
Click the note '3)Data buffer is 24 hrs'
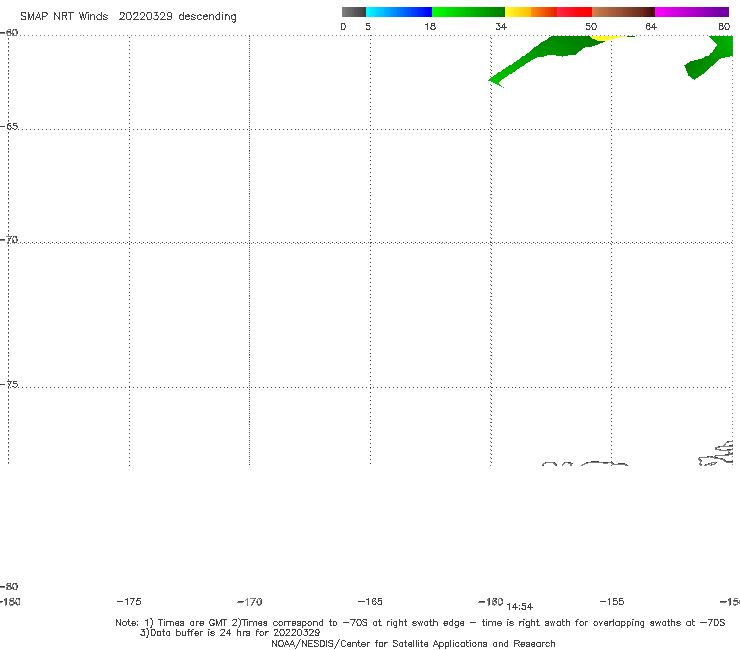pos(230,633)
